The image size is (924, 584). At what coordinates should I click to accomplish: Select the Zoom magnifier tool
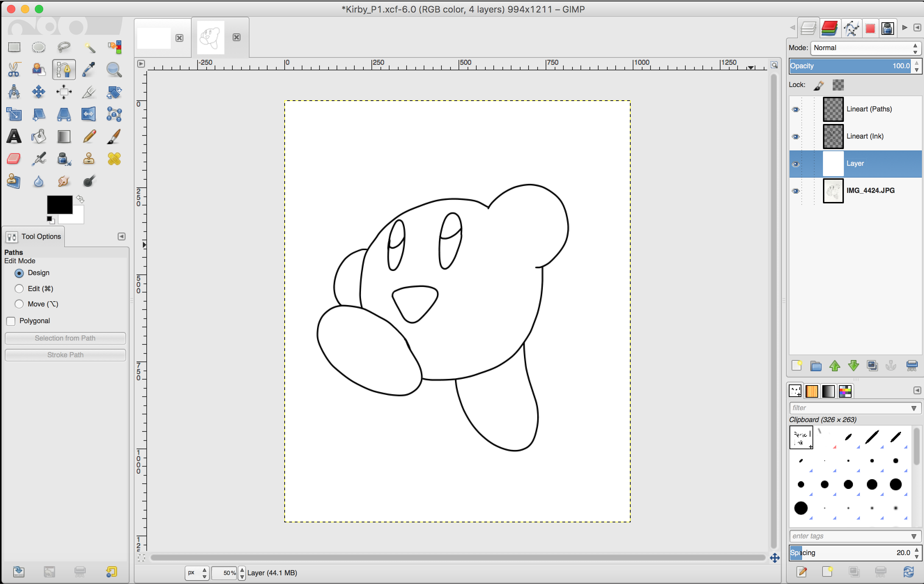(114, 69)
